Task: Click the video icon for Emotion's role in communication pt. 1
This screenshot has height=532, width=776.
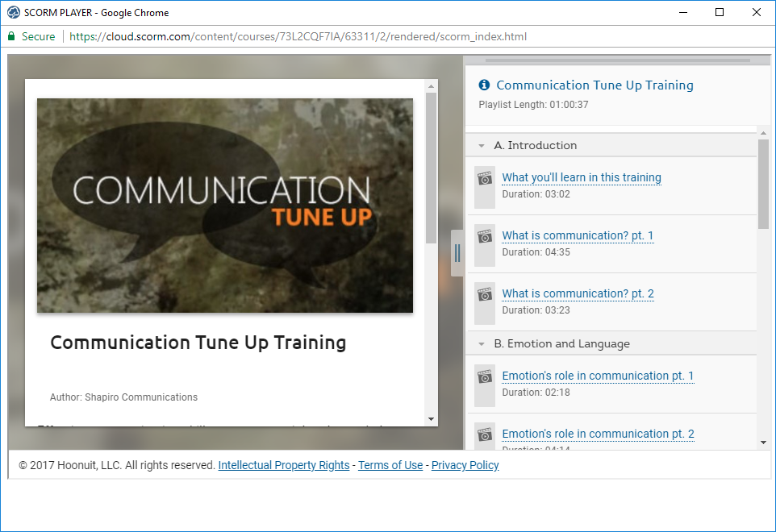Action: [485, 376]
